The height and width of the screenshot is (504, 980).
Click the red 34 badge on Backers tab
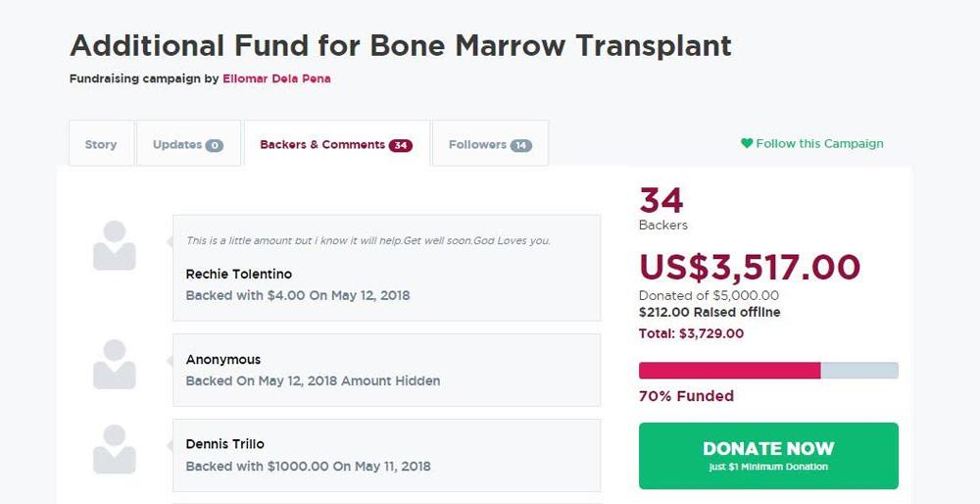(x=400, y=145)
